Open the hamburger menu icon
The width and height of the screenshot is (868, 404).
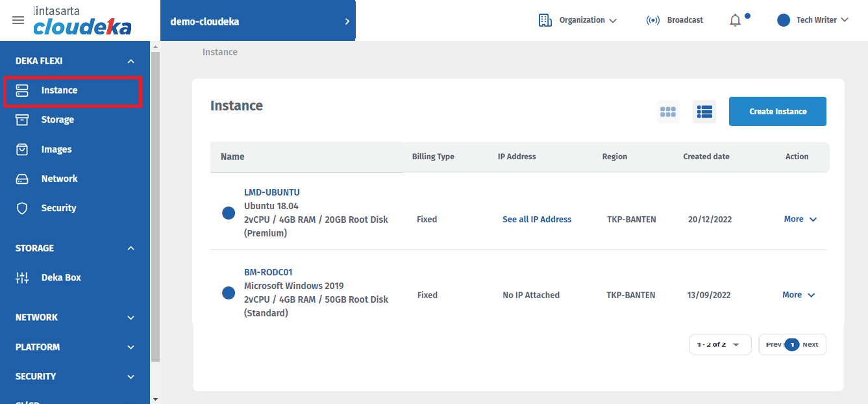[x=18, y=20]
